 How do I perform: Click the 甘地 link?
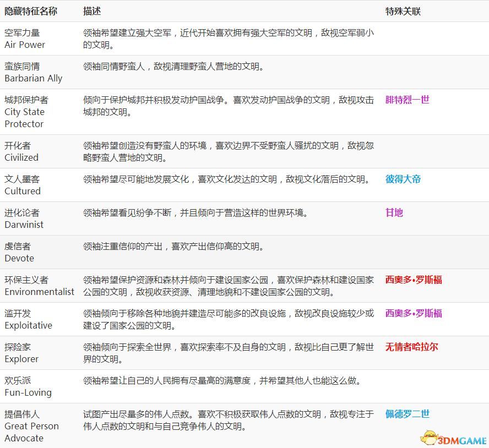click(x=394, y=212)
